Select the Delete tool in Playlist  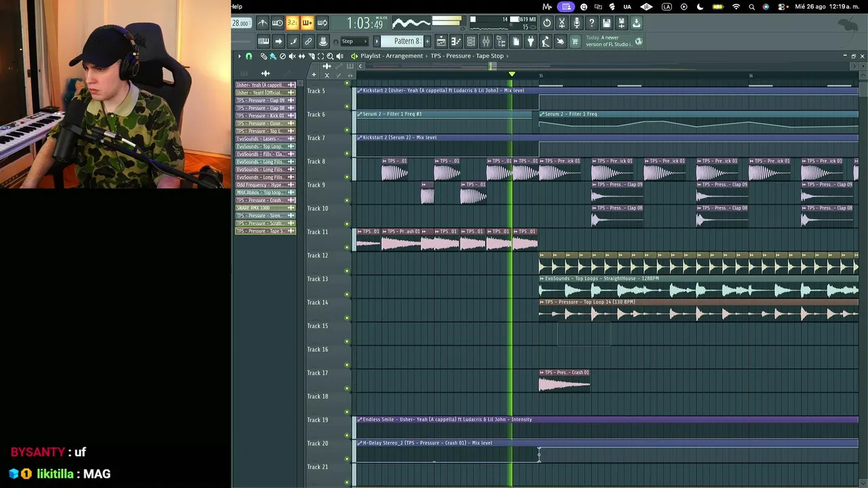(x=283, y=56)
